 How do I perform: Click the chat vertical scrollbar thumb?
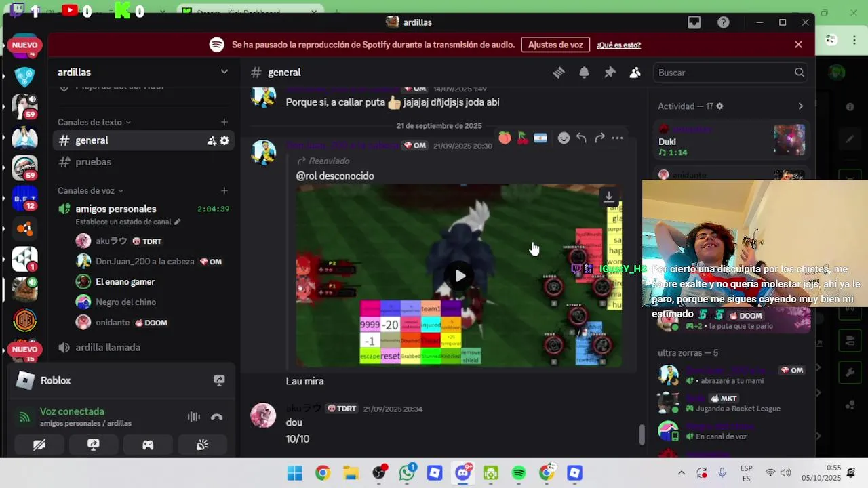642,434
